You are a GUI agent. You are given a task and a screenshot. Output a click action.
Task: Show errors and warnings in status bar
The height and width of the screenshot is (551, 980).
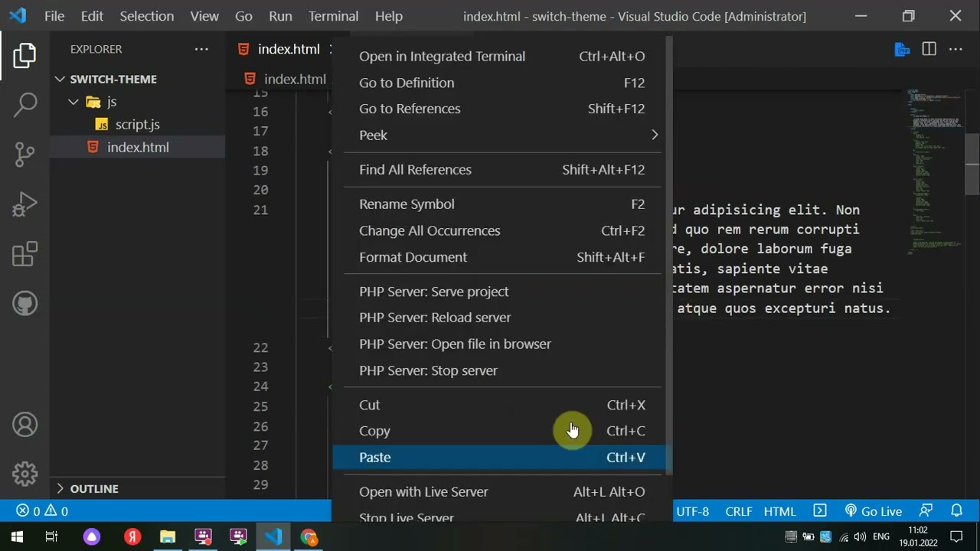click(x=42, y=511)
